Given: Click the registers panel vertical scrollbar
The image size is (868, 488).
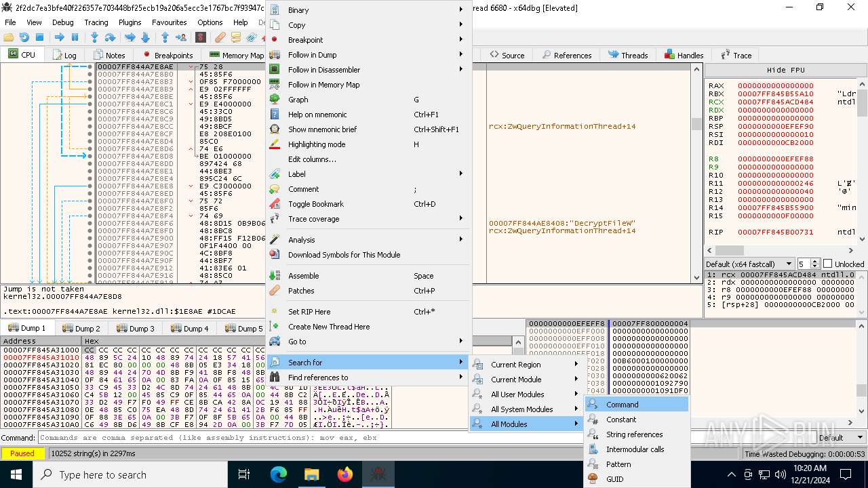Looking at the screenshot, I should click(x=862, y=161).
